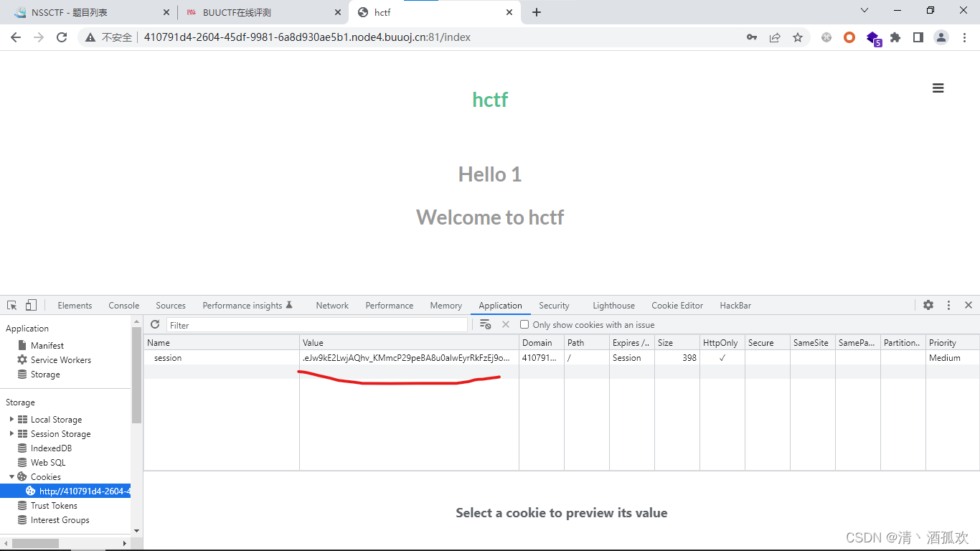Expand Session Storage tree node
This screenshot has width=980, height=551.
pyautogui.click(x=11, y=433)
